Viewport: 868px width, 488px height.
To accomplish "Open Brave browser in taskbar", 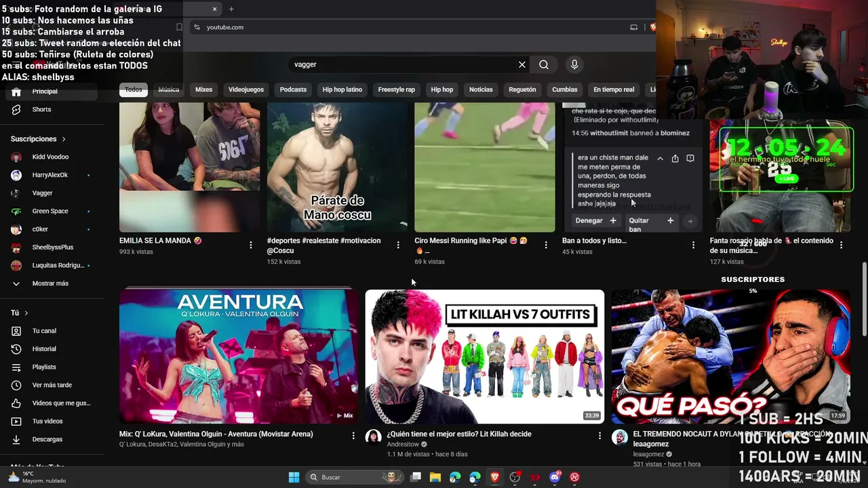I will pyautogui.click(x=495, y=477).
